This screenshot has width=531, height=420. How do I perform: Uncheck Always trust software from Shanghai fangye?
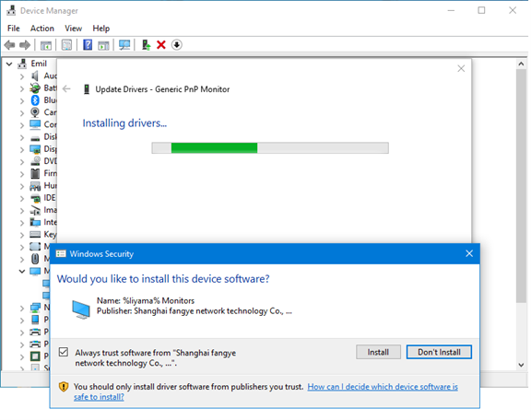tap(64, 353)
